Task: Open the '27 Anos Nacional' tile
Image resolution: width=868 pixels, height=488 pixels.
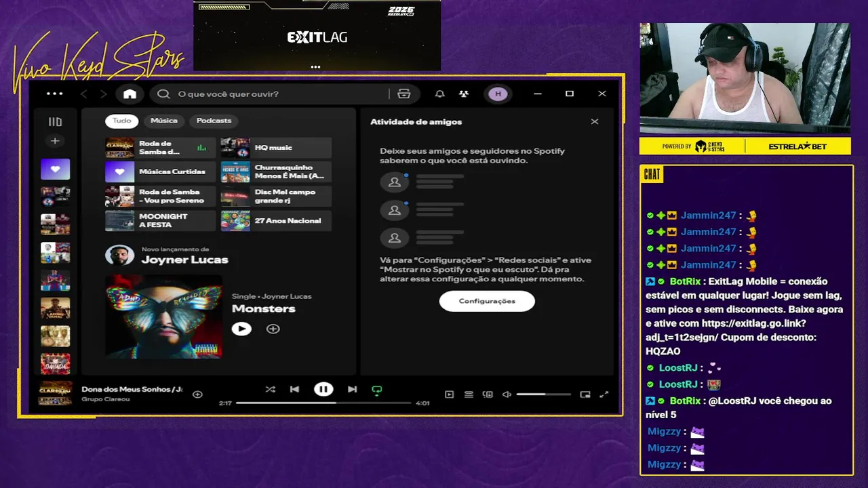Action: pyautogui.click(x=276, y=220)
